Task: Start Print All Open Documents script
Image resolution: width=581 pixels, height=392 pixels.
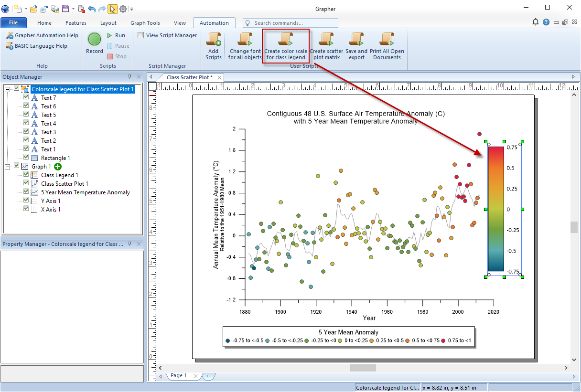Action: (387, 45)
